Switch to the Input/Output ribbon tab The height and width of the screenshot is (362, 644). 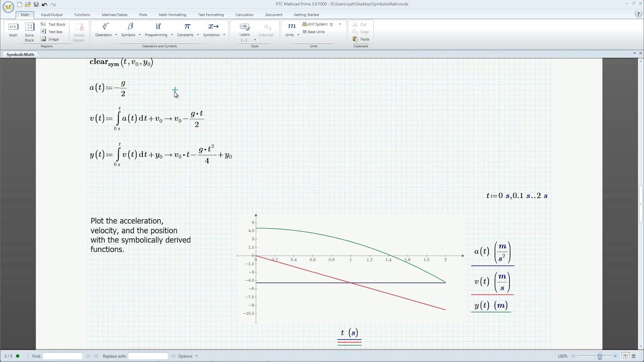pyautogui.click(x=52, y=15)
